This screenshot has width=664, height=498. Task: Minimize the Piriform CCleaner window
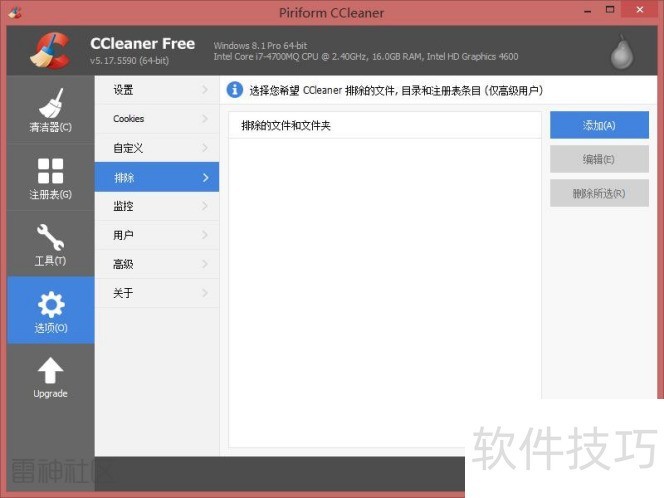pyautogui.click(x=587, y=11)
